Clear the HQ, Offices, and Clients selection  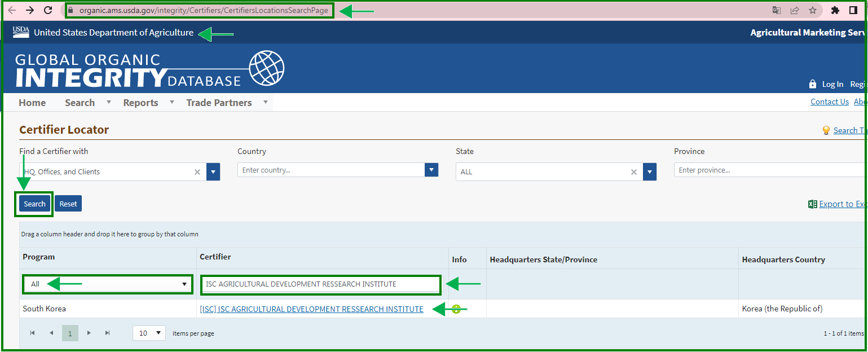click(x=197, y=172)
